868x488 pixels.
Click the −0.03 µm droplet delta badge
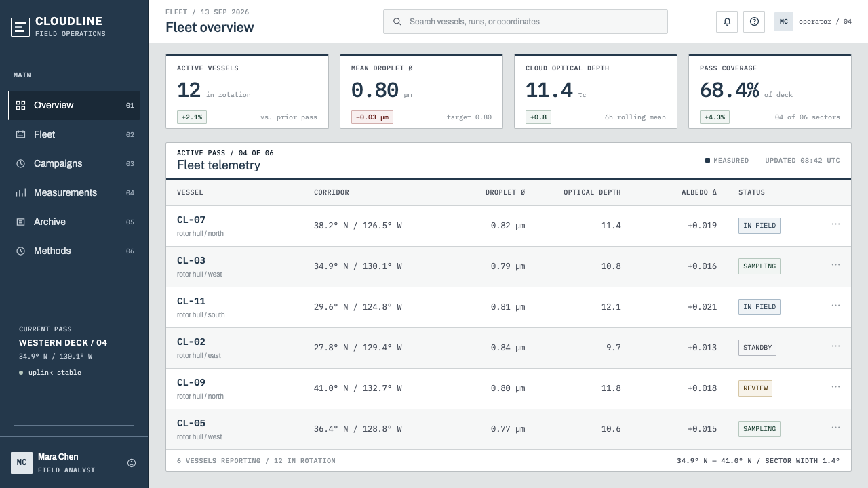pyautogui.click(x=372, y=117)
